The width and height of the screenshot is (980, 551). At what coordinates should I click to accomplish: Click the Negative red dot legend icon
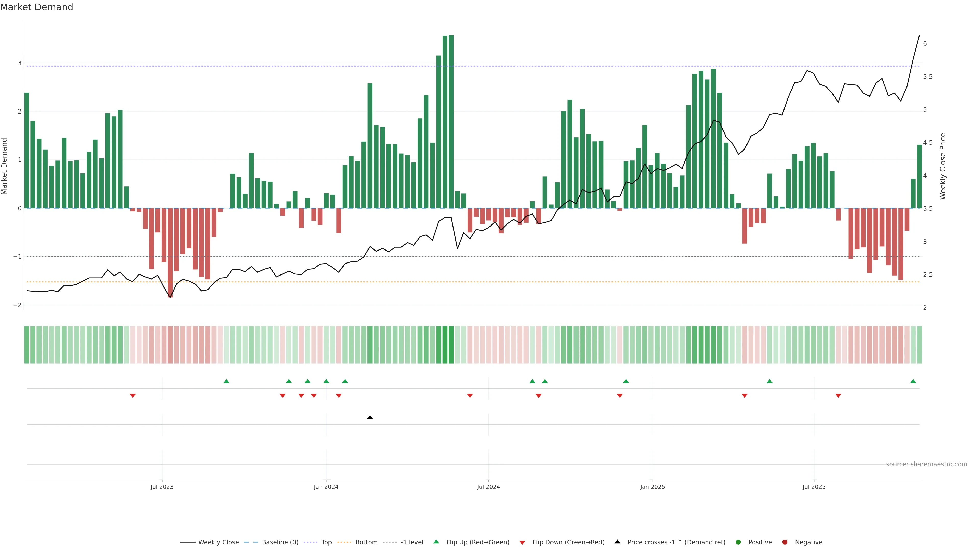coord(785,542)
